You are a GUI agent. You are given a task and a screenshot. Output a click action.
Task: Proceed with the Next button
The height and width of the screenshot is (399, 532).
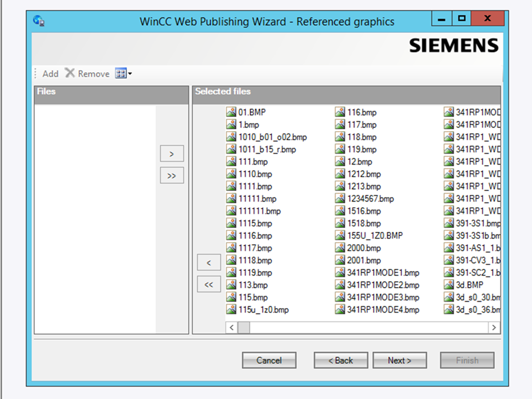point(399,360)
